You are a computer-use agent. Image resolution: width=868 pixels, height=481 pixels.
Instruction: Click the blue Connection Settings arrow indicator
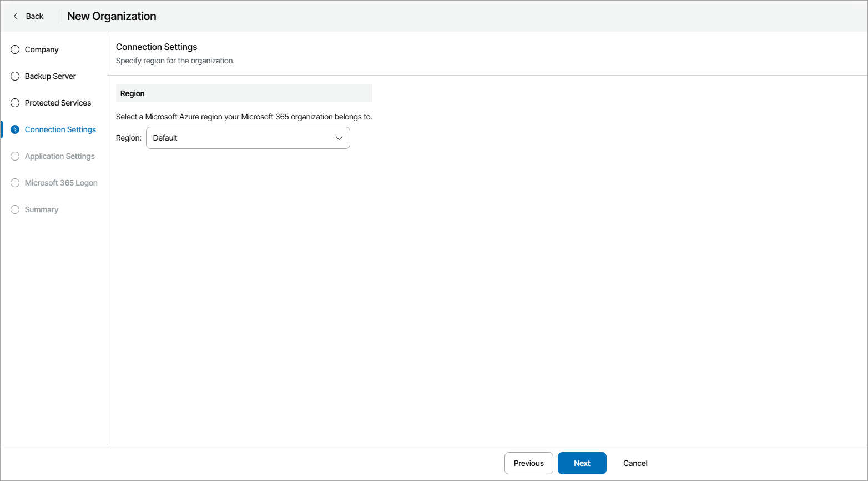tap(14, 129)
